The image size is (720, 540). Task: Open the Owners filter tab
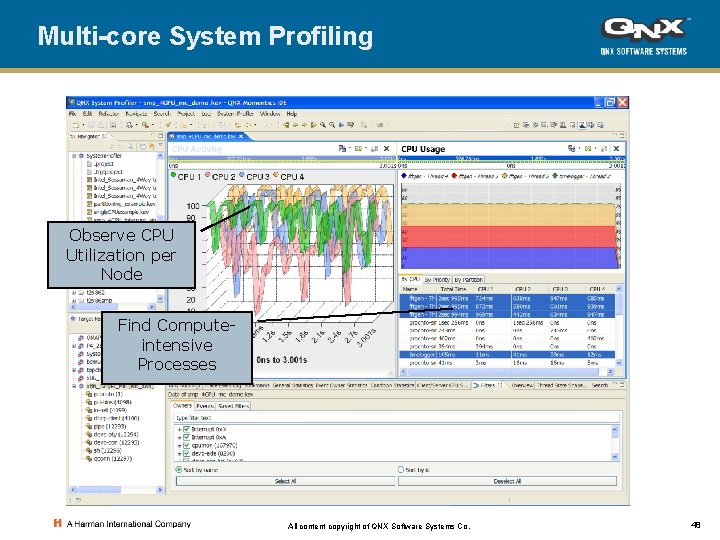click(182, 405)
